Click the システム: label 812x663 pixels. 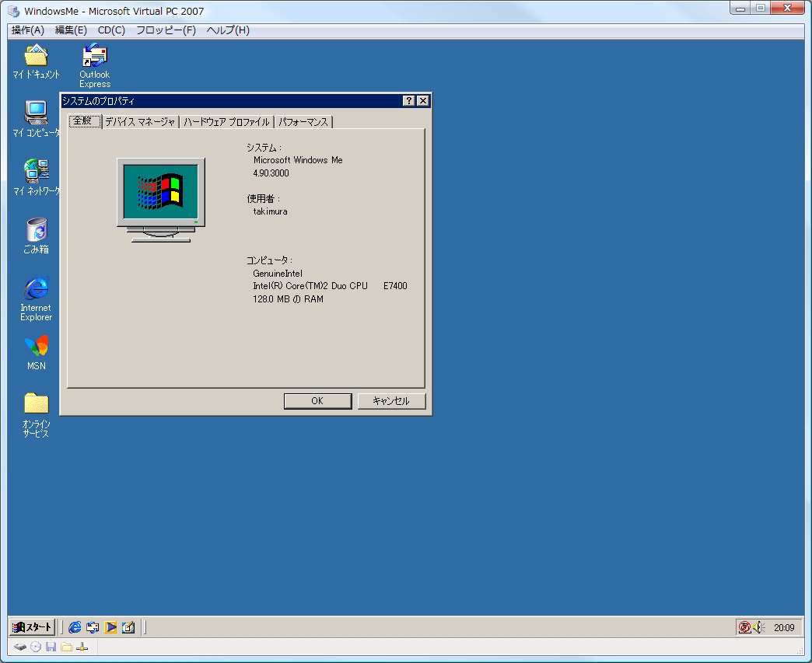point(264,148)
